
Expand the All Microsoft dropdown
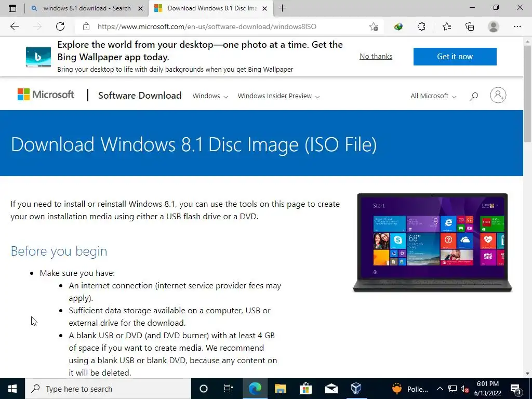pyautogui.click(x=433, y=96)
